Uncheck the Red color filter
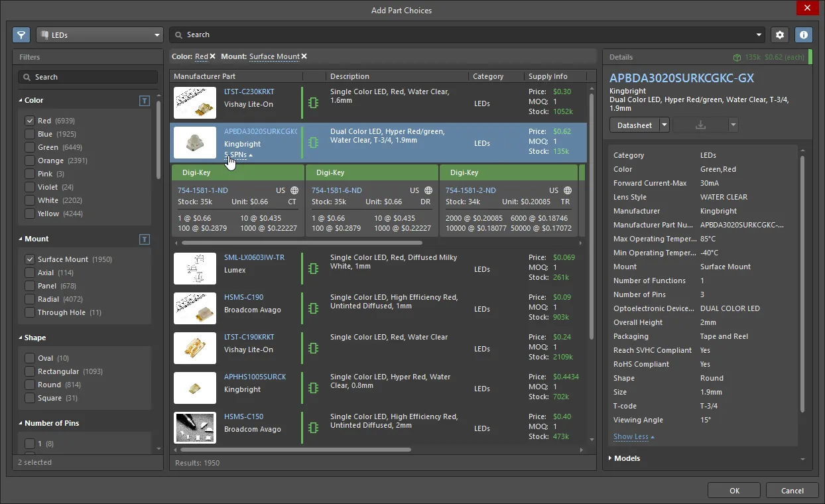 point(29,121)
